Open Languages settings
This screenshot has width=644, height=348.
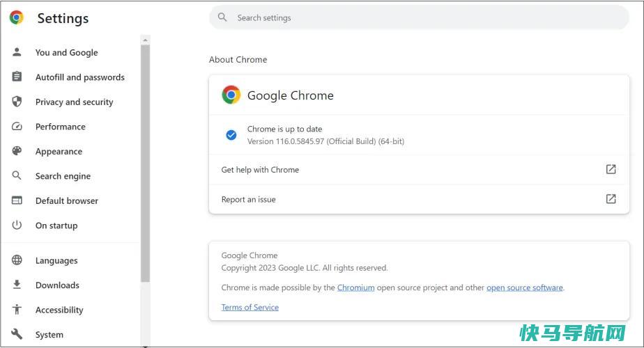pyautogui.click(x=56, y=260)
